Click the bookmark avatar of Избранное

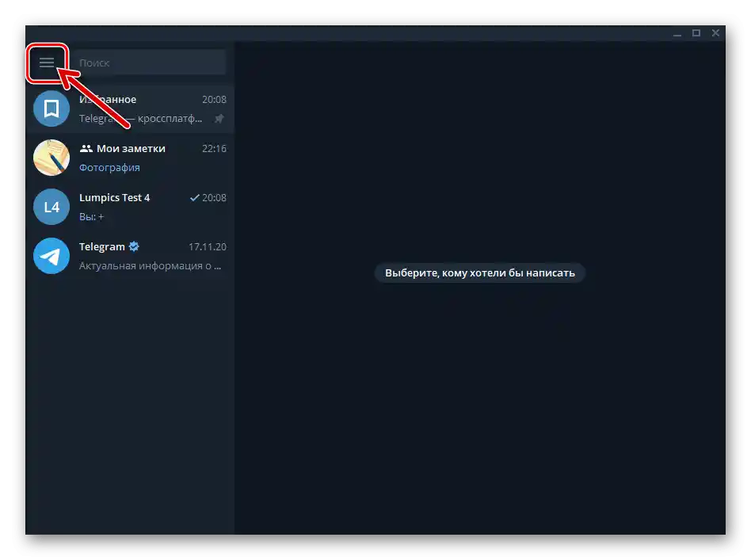click(51, 109)
